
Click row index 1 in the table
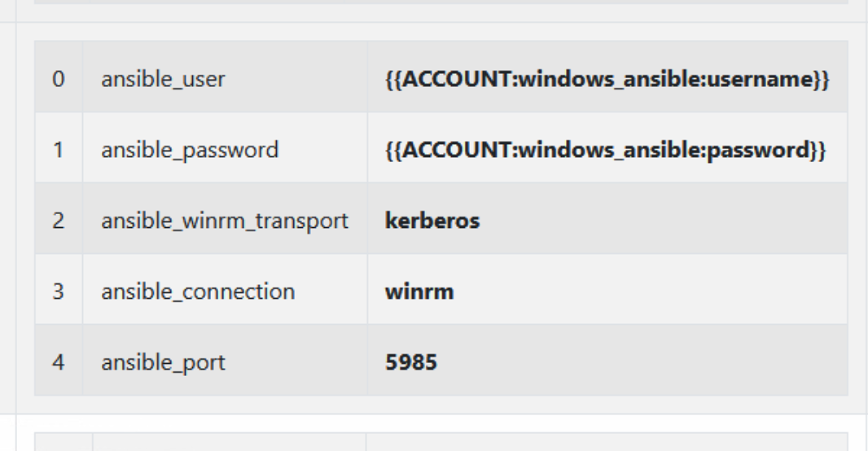58,150
